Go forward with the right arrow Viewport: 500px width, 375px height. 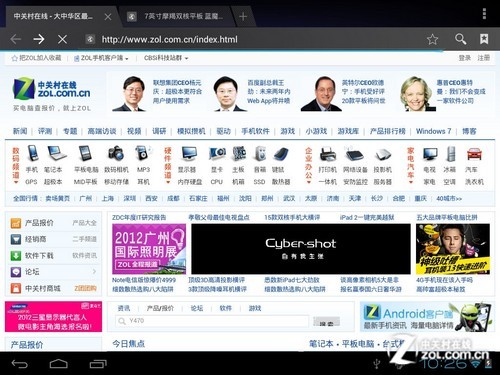[39, 39]
